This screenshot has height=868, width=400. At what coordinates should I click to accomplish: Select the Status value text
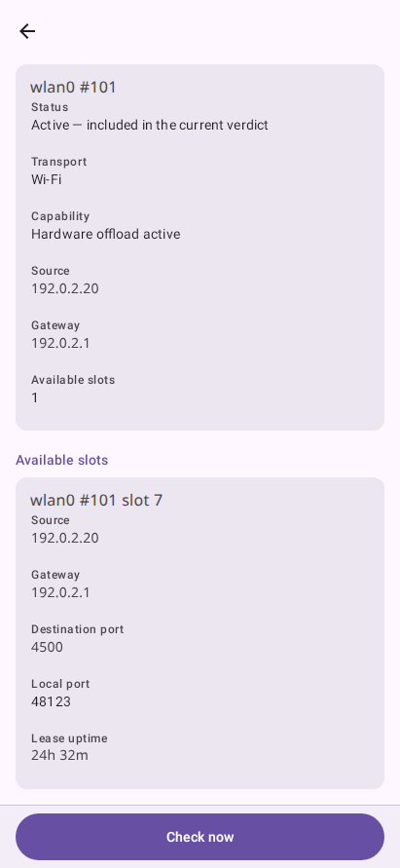[x=149, y=125]
